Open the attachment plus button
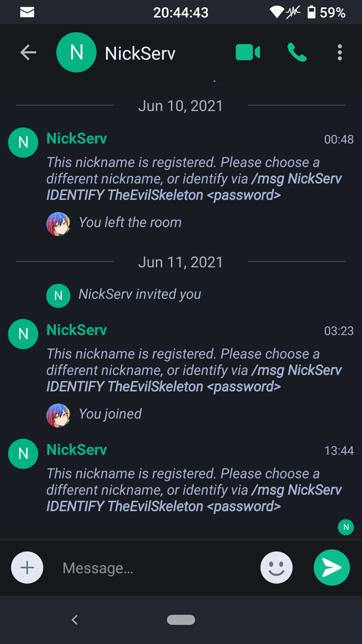The image size is (362, 644). pyautogui.click(x=27, y=568)
